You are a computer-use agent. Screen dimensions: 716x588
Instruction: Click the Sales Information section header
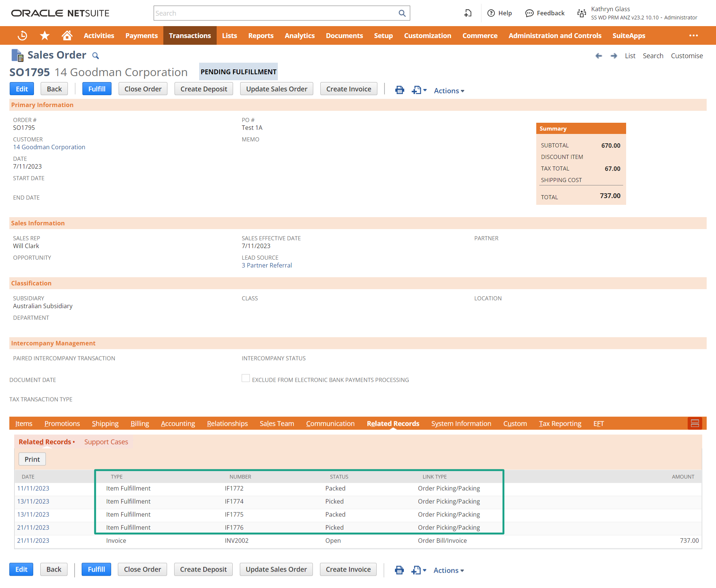point(358,223)
